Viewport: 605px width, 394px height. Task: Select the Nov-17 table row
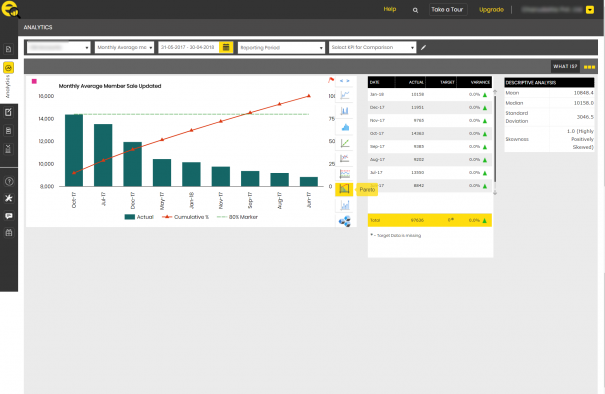coord(430,120)
